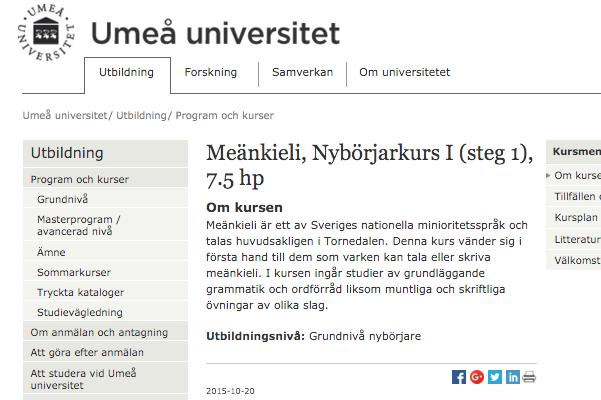Share the course on Twitter
This screenshot has height=400, width=601.
(495, 377)
